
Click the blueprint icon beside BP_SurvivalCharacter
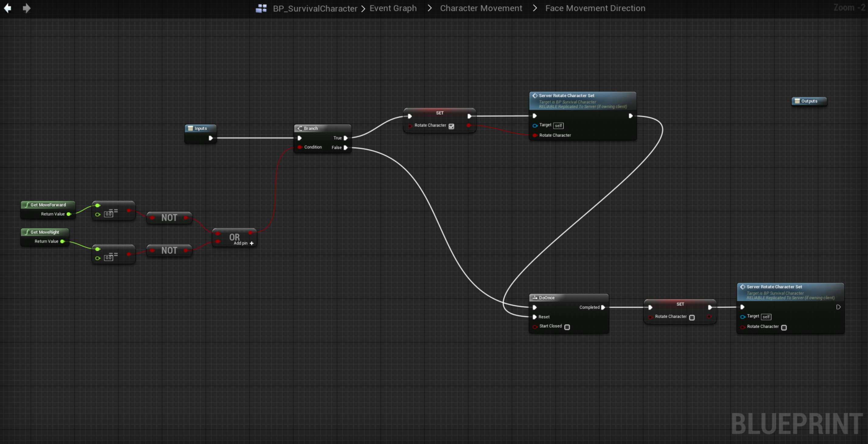[x=261, y=8]
